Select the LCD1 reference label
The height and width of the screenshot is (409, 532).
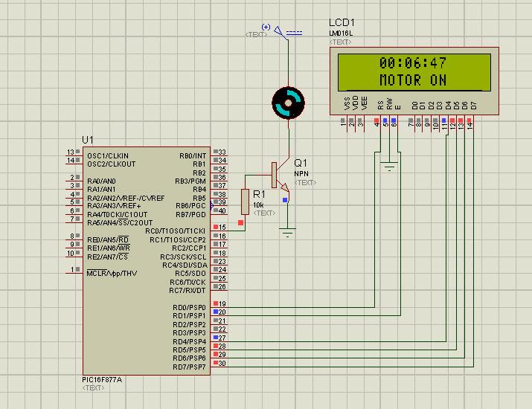coord(342,23)
